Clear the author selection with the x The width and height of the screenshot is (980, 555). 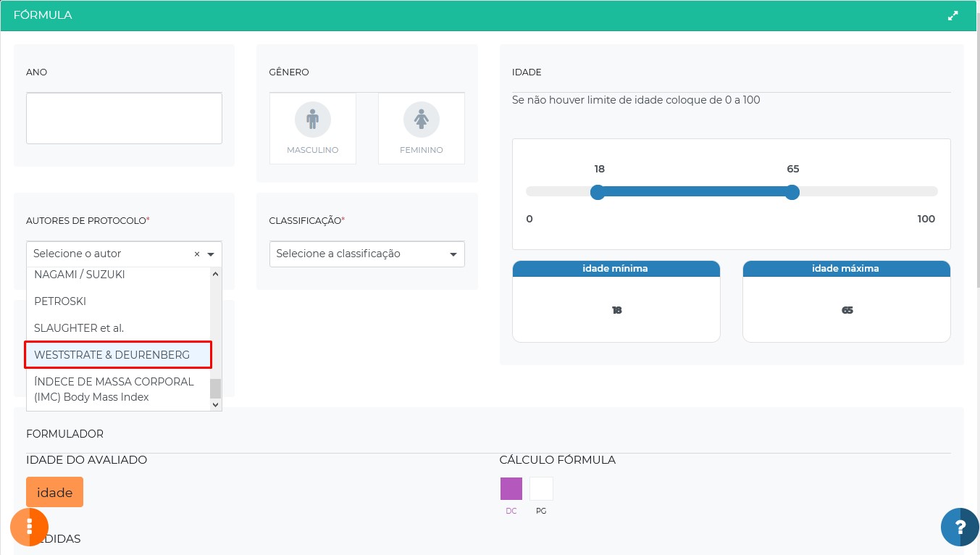tap(197, 254)
